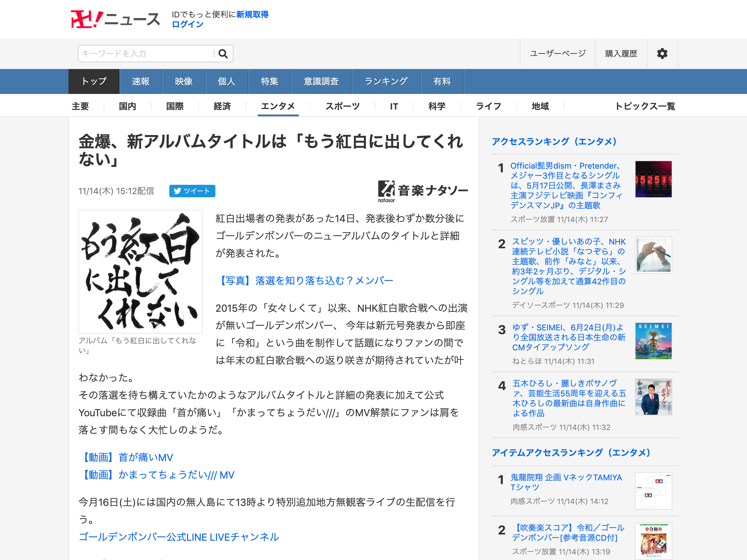Switch to the 速報 tab

[141, 81]
